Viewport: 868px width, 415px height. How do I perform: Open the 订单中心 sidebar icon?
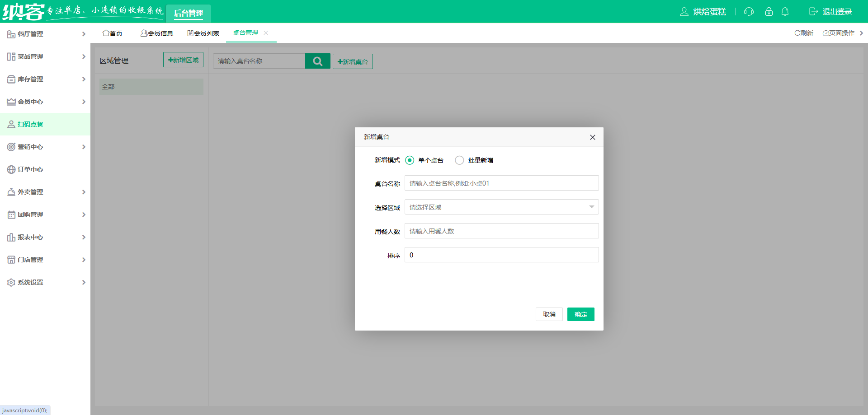pyautogui.click(x=11, y=169)
